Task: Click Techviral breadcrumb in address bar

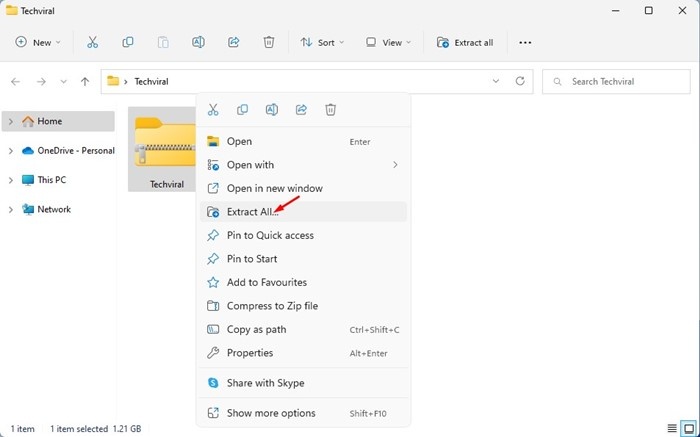Action: click(151, 82)
